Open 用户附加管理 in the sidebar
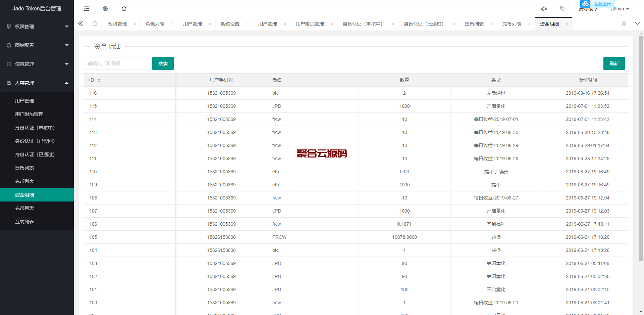 click(x=37, y=114)
